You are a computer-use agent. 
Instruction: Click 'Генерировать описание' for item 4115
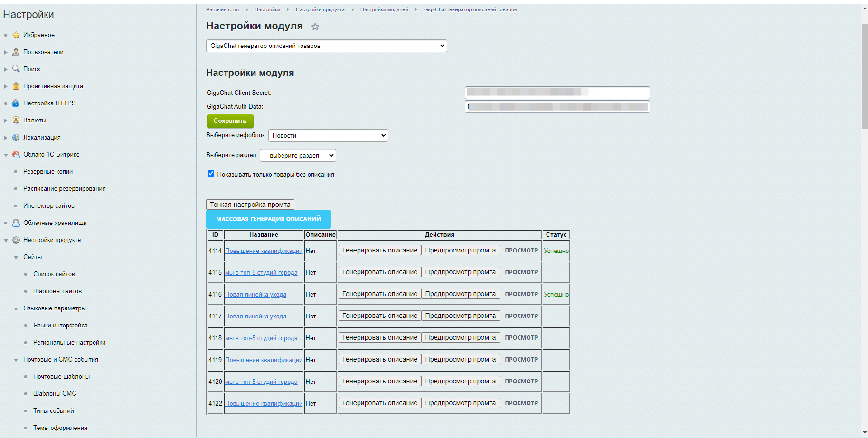(379, 272)
